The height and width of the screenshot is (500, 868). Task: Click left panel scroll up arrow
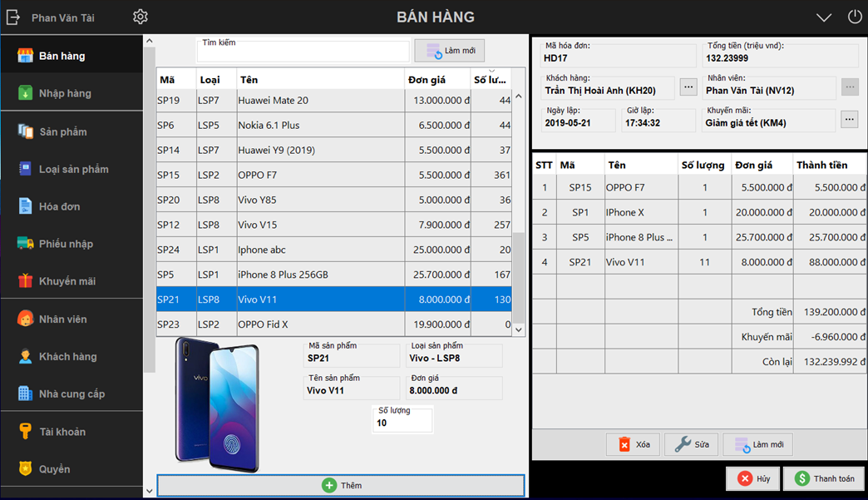pos(149,41)
